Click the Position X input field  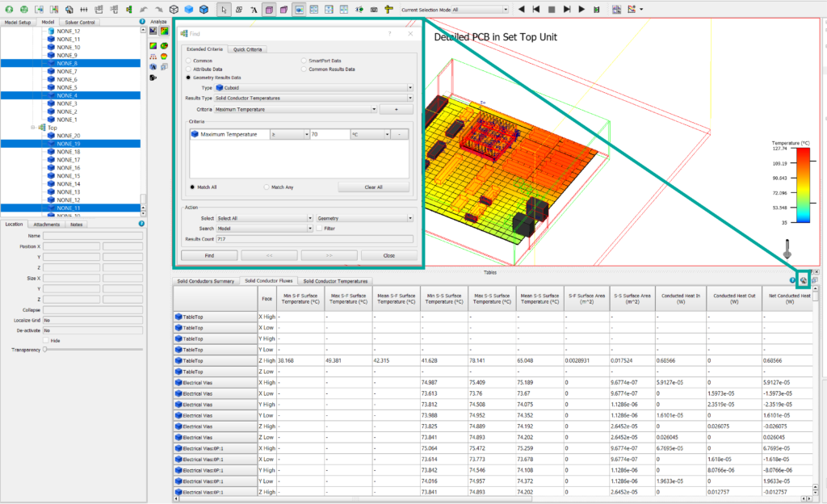[x=71, y=246]
